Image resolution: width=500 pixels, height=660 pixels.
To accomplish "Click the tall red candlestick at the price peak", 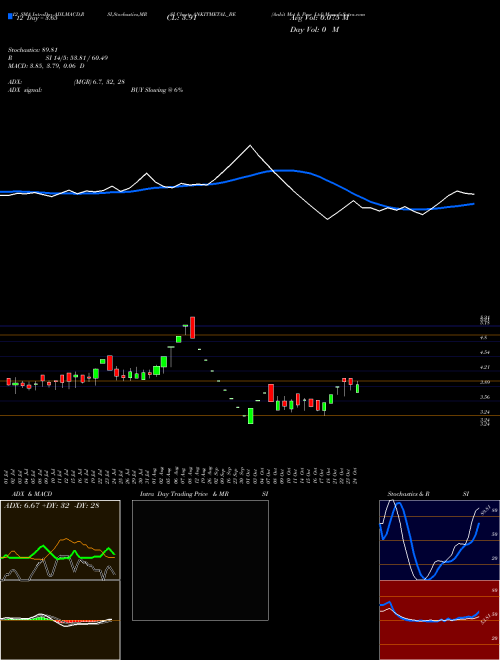I will click(192, 327).
